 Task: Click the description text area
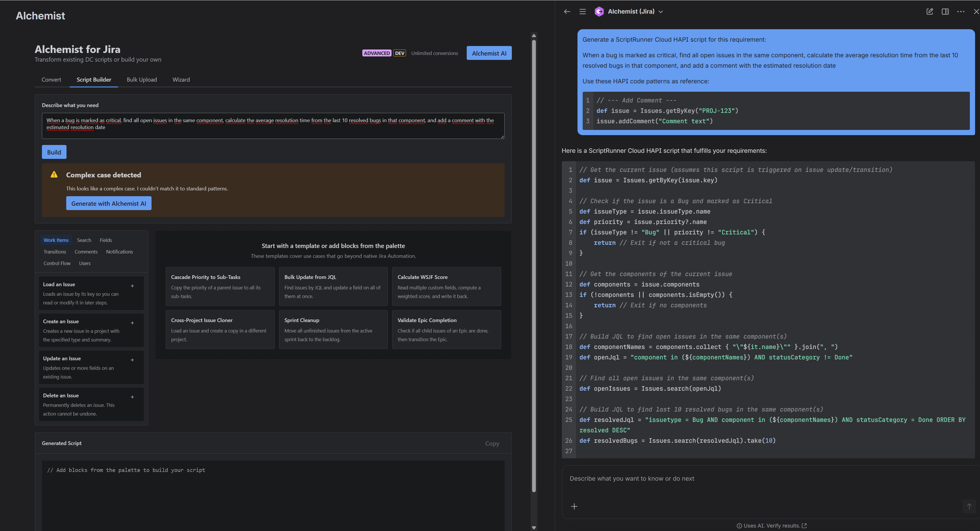coord(273,126)
